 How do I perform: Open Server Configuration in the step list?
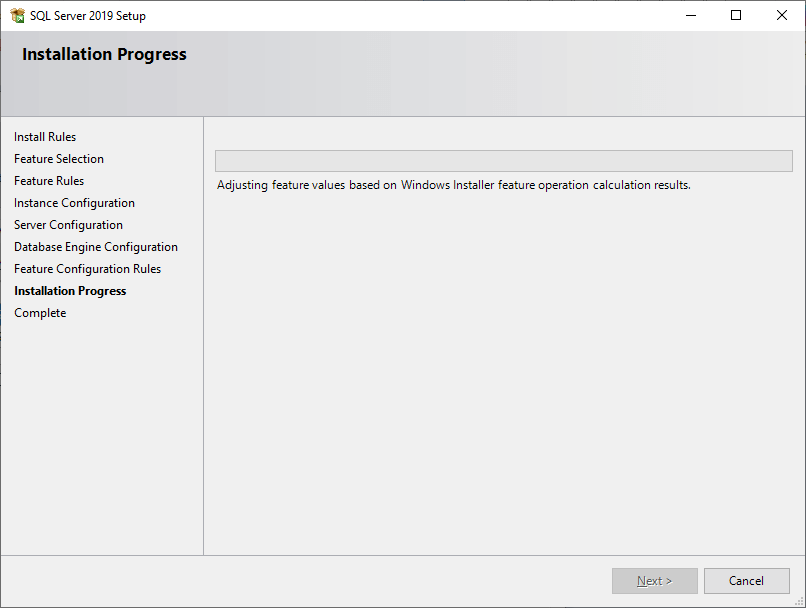(x=68, y=224)
